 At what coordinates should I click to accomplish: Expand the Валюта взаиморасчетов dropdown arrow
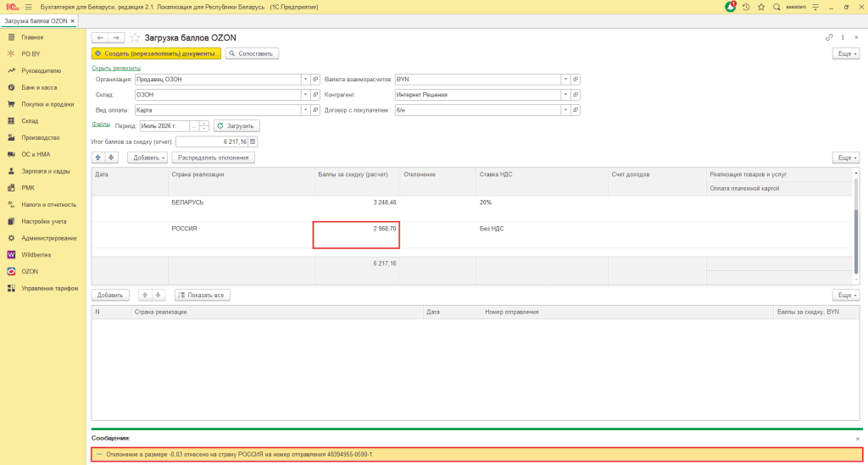565,79
